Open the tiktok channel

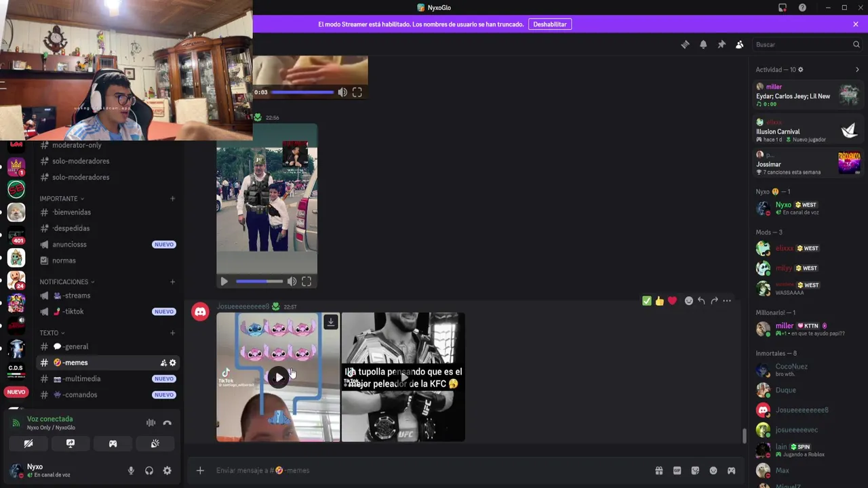pyautogui.click(x=108, y=312)
